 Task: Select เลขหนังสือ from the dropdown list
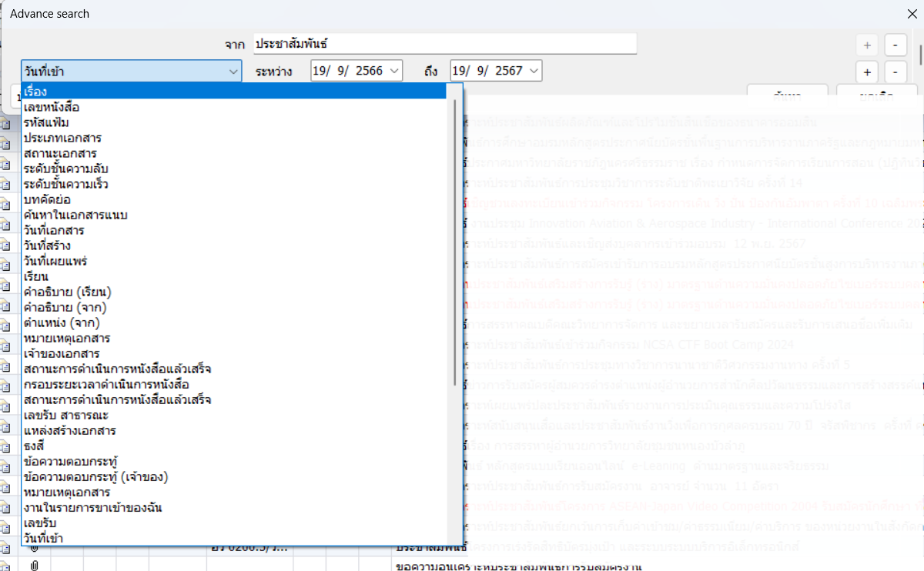coord(234,107)
